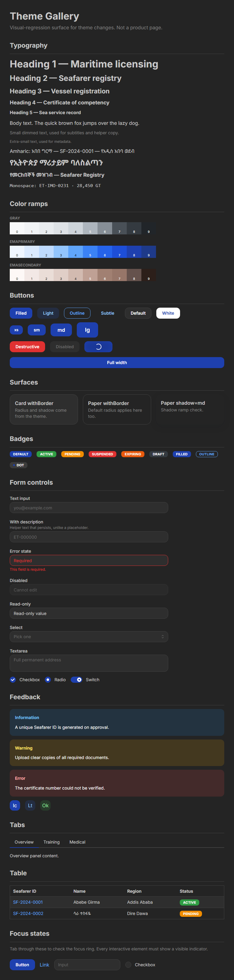Click the Button in Focus states
234x980 pixels.
click(22, 964)
